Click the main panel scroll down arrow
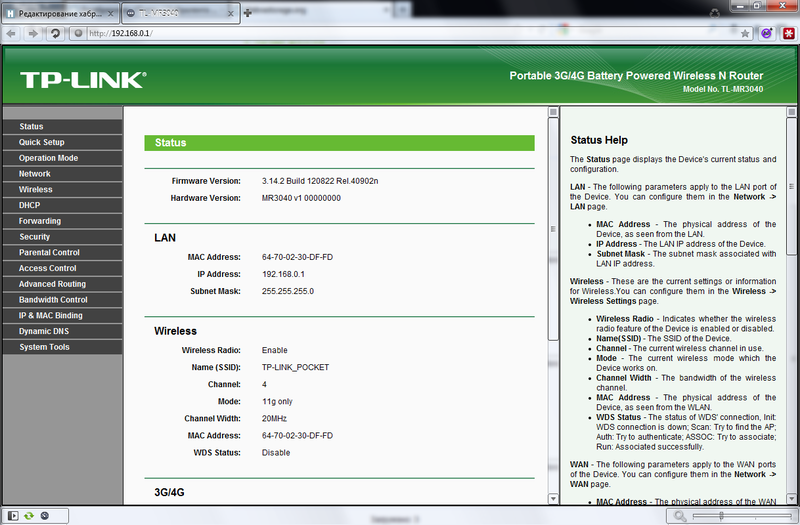The width and height of the screenshot is (800, 525). 553,498
